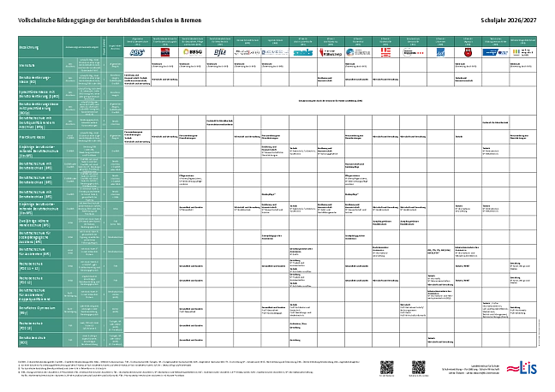
Task: Click the colorful bars school logo in last column
Action: point(523,52)
